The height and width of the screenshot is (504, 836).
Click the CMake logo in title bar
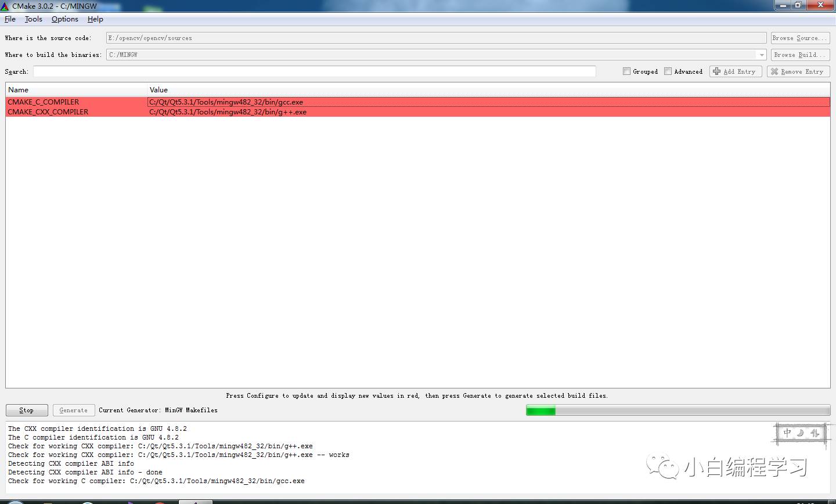5,6
